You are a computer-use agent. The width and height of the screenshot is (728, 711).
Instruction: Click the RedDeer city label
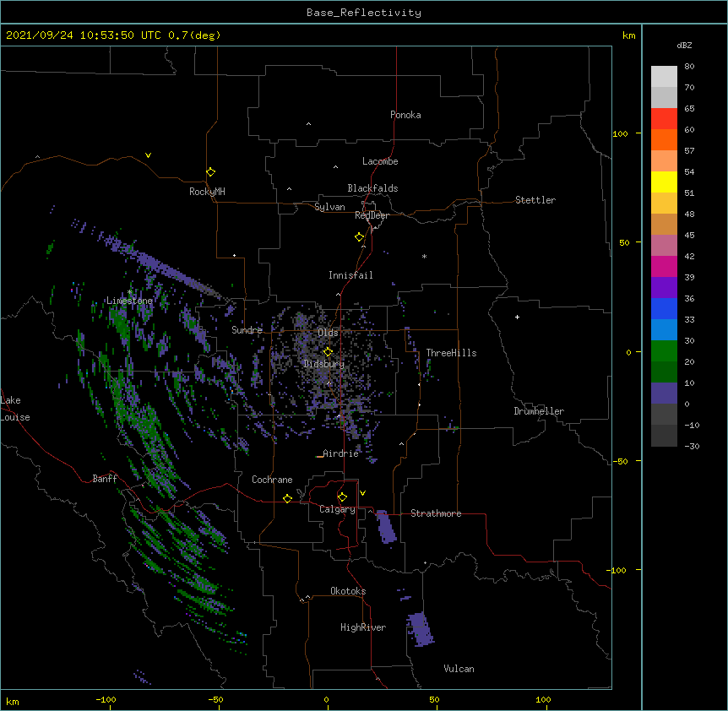[x=372, y=215]
